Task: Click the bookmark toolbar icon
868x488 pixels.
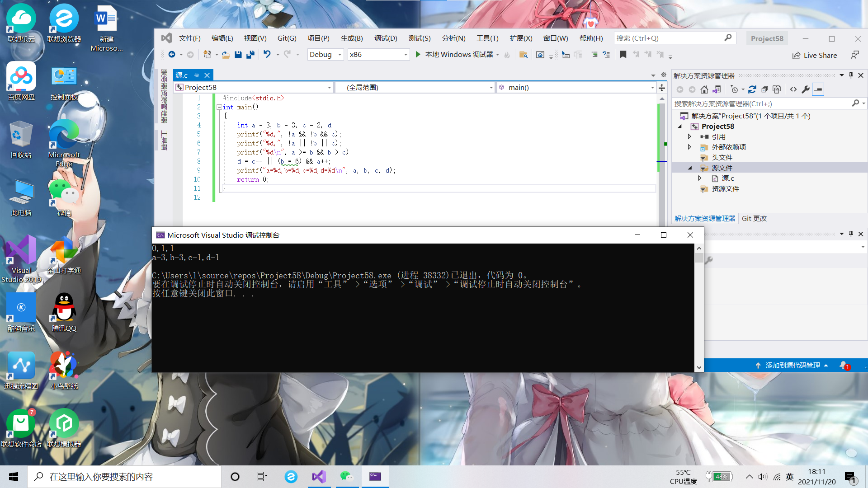Action: (x=623, y=55)
